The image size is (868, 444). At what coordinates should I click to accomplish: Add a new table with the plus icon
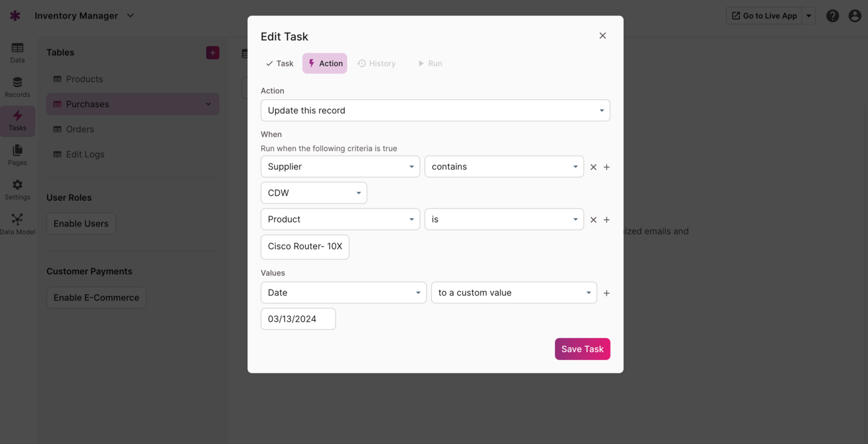212,52
